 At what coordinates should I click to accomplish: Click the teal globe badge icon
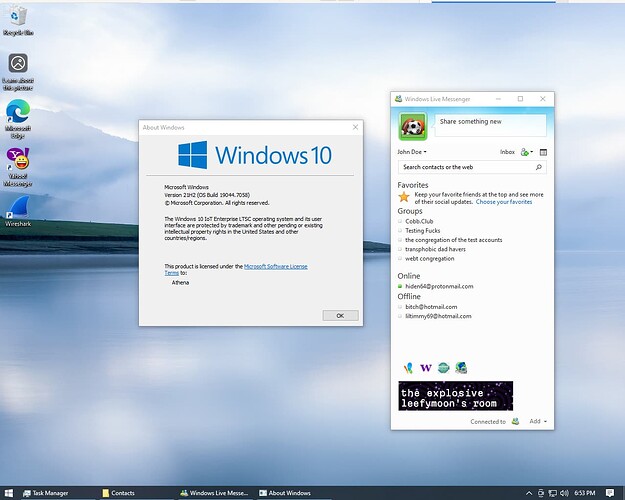pos(444,368)
